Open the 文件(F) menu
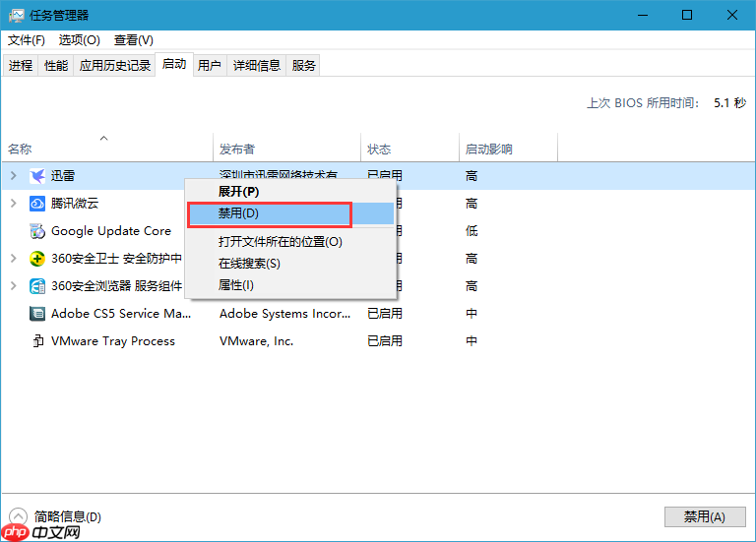The image size is (756, 542). [x=27, y=40]
